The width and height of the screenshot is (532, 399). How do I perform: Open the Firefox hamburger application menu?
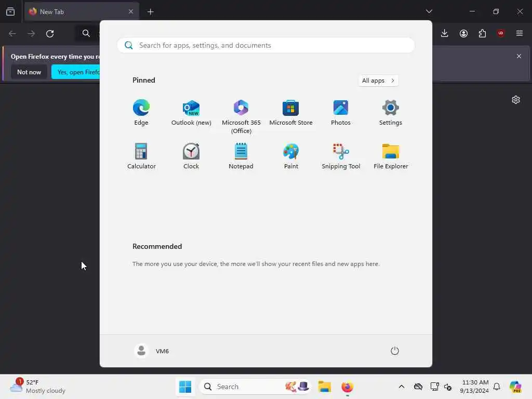pyautogui.click(x=520, y=33)
